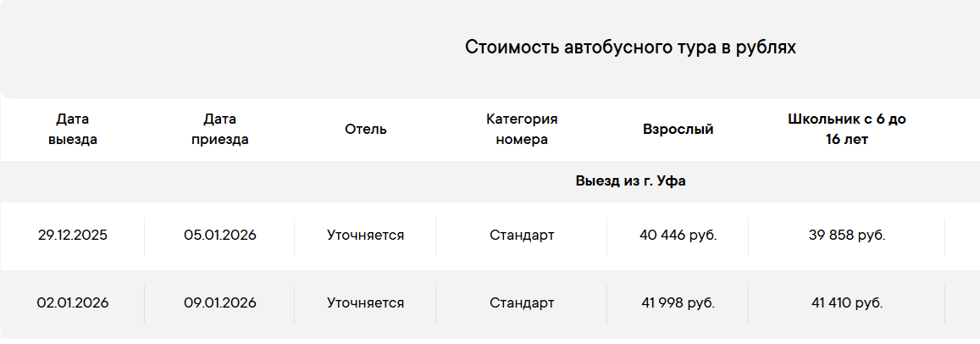Screen dimensions: 980x344
Task: Select the 'Взрослый' column header
Action: click(678, 130)
